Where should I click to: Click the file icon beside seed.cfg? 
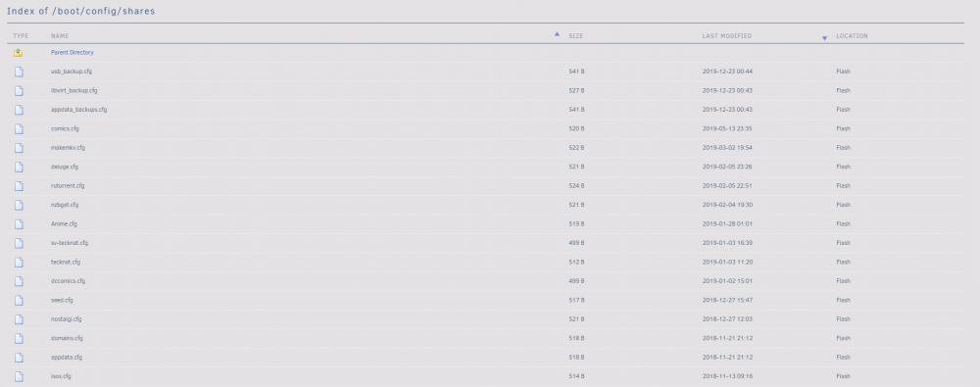tap(19, 301)
